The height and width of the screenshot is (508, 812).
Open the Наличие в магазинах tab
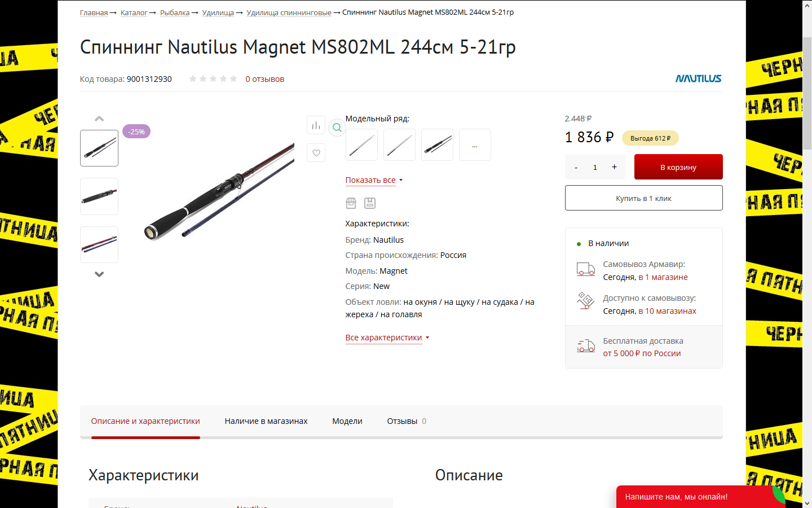pos(266,421)
